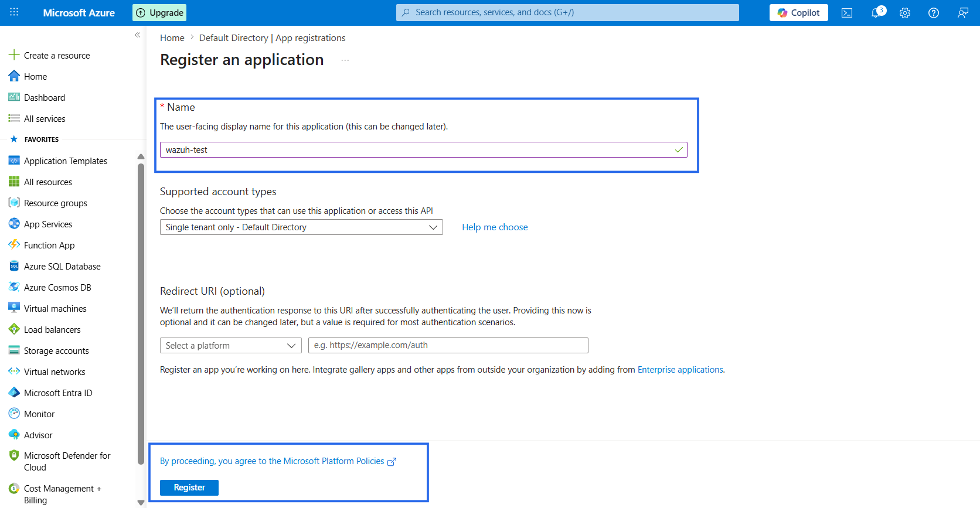Image resolution: width=980 pixels, height=508 pixels.
Task: Open Microsoft Defender for Cloud menu item
Action: tap(67, 462)
